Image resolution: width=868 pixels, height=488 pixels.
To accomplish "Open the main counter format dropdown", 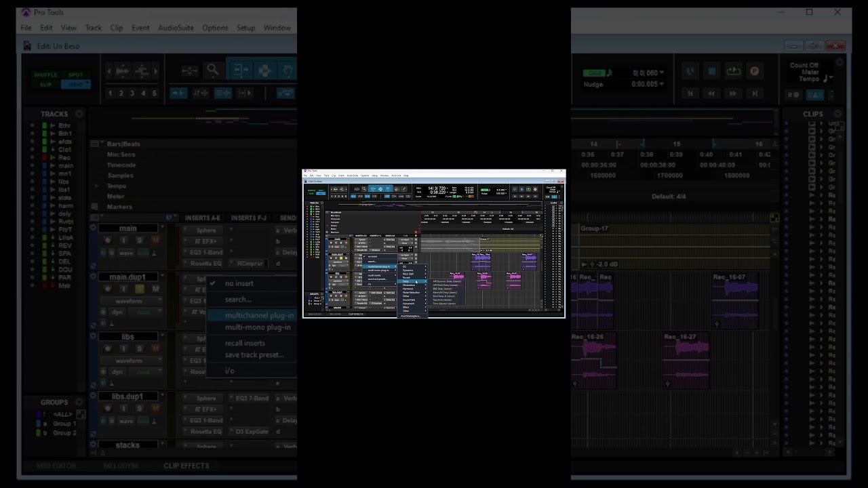I will tap(448, 188).
